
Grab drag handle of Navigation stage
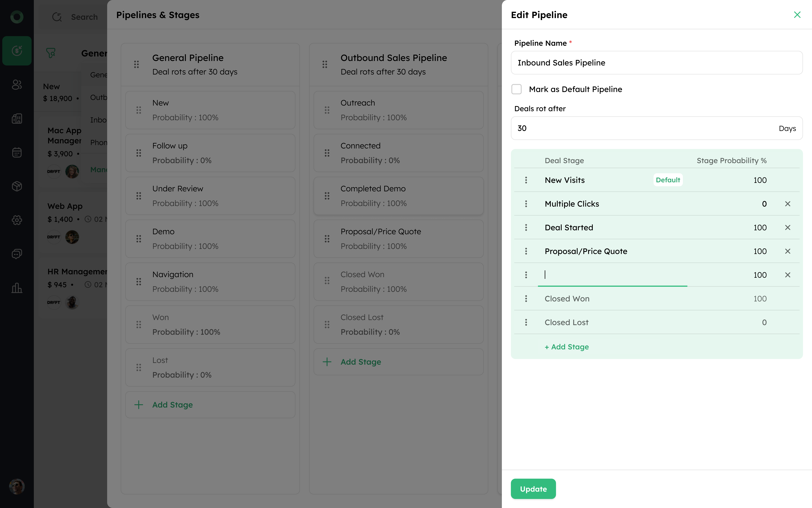139,282
